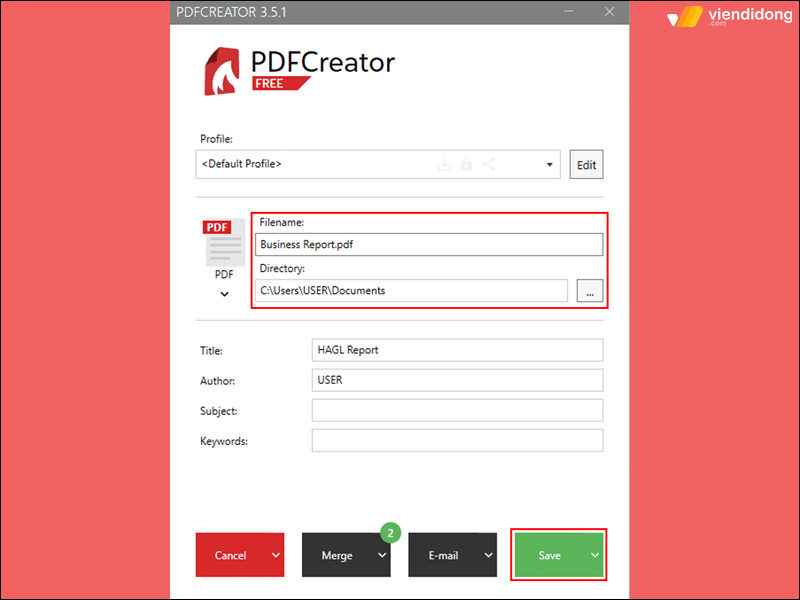The height and width of the screenshot is (600, 800).
Task: Click the share icon in the profile box
Action: click(489, 164)
